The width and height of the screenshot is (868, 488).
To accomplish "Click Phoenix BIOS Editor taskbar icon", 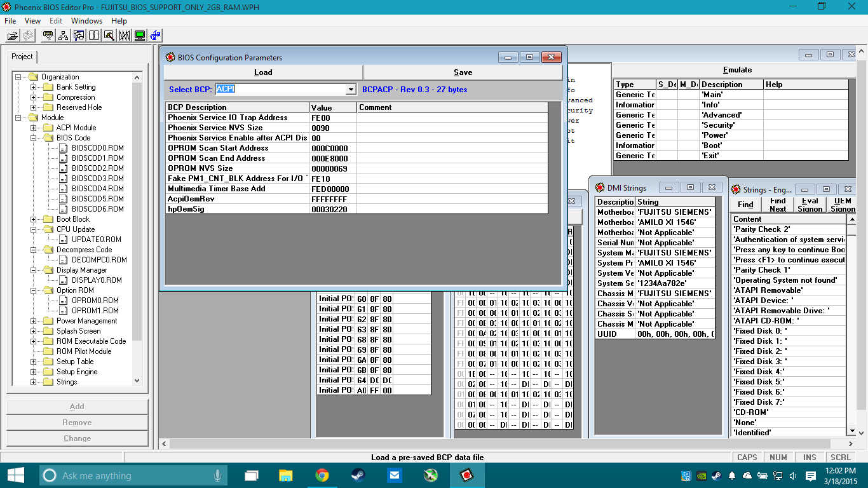I will [x=467, y=475].
